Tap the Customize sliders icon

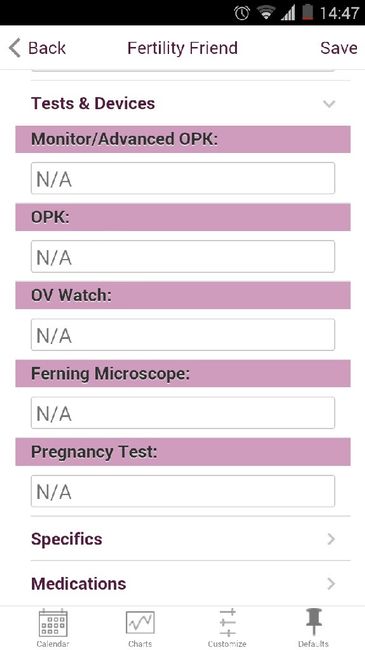click(227, 623)
